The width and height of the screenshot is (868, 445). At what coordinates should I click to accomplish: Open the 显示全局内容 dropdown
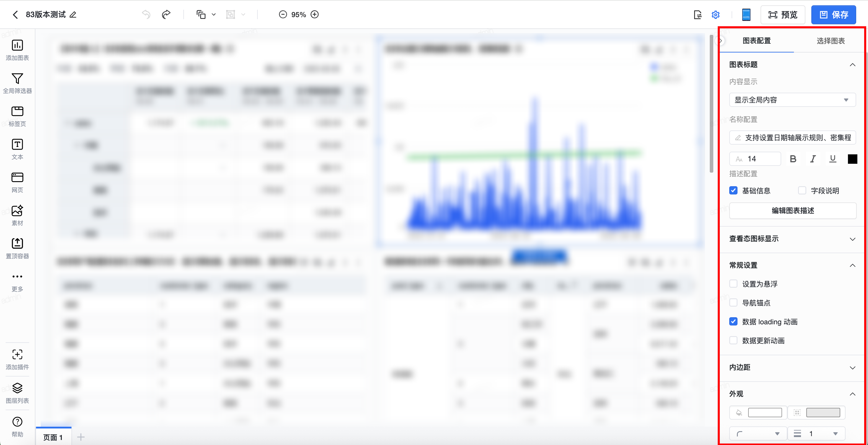[792, 100]
